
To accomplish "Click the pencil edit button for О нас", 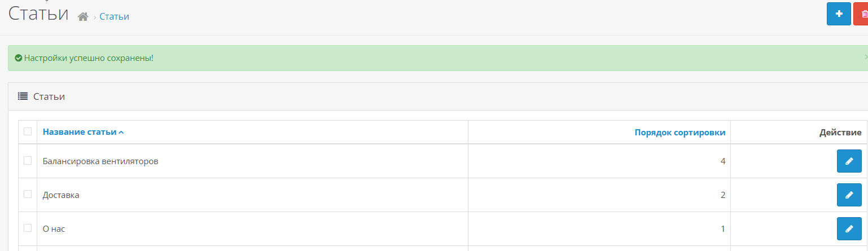I will [849, 229].
